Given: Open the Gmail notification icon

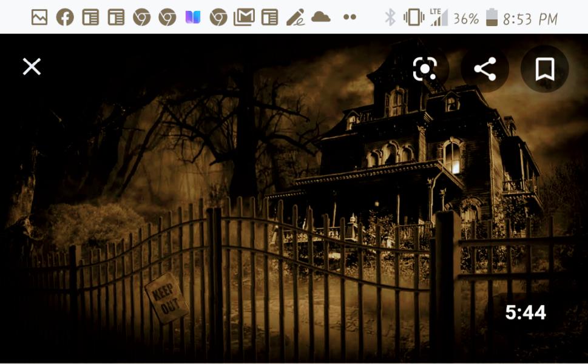Looking at the screenshot, I should click(x=244, y=18).
